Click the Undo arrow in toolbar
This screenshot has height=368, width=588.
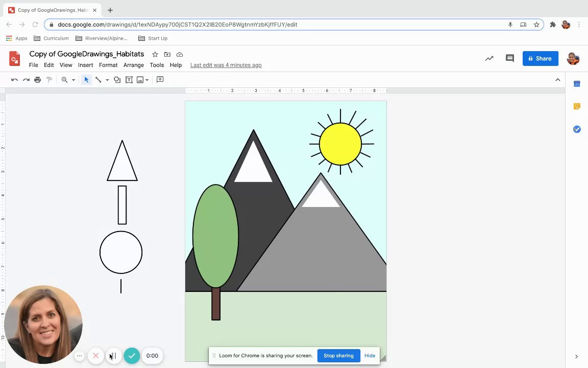(14, 80)
